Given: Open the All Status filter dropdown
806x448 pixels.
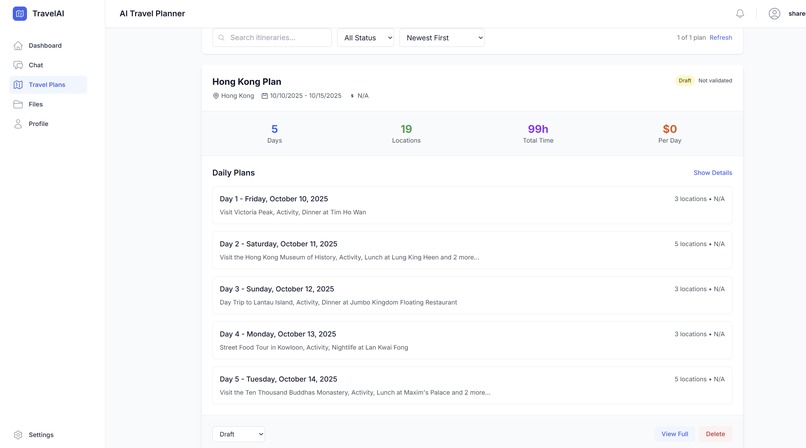Looking at the screenshot, I should point(365,38).
